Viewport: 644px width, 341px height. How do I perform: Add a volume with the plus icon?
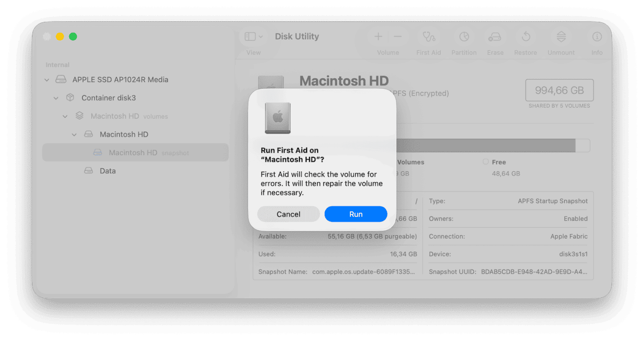tap(378, 36)
